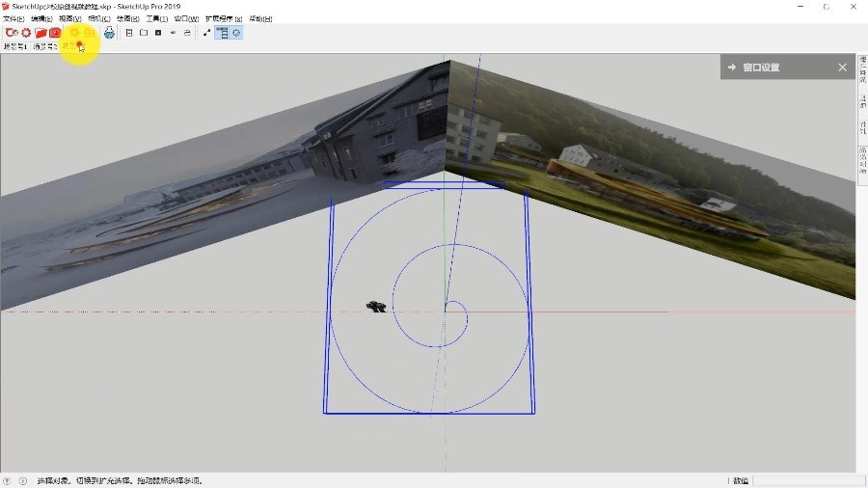Close the 窗口设置 panel
The width and height of the screenshot is (868, 488).
(843, 68)
